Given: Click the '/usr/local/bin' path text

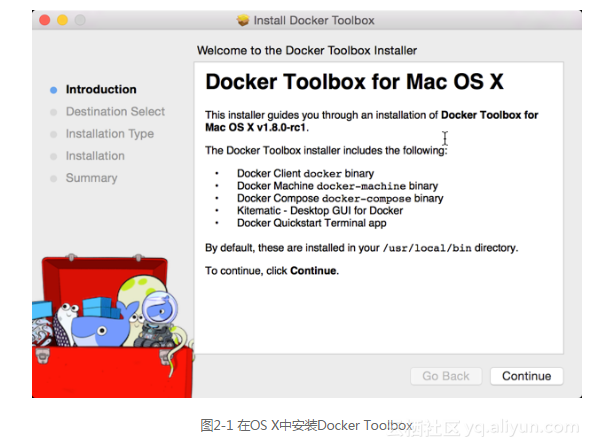Looking at the screenshot, I should pos(427,248).
